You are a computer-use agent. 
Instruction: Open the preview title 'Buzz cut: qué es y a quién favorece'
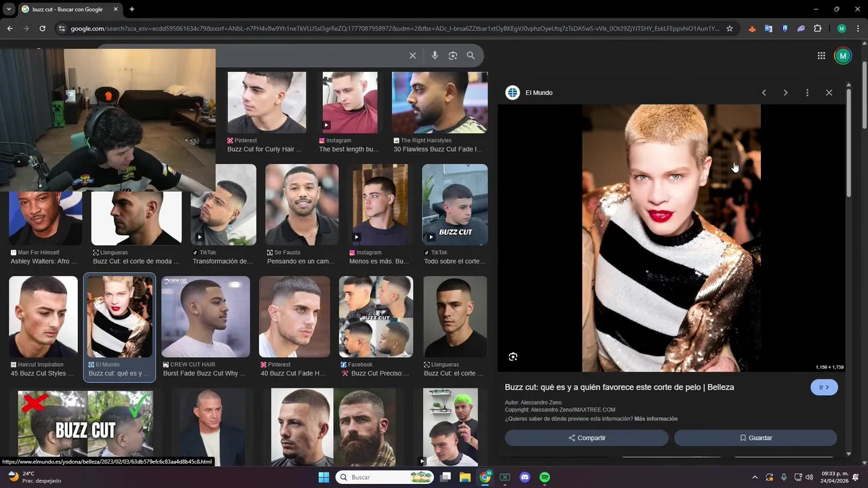pos(619,387)
